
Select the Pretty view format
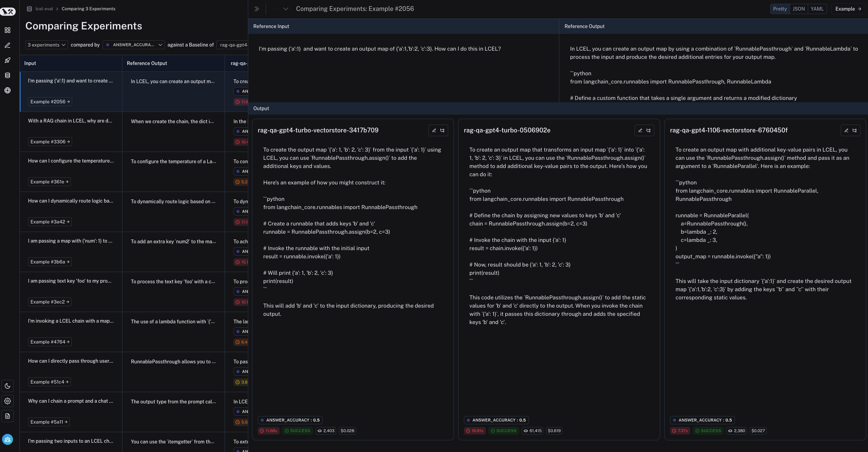click(x=780, y=9)
